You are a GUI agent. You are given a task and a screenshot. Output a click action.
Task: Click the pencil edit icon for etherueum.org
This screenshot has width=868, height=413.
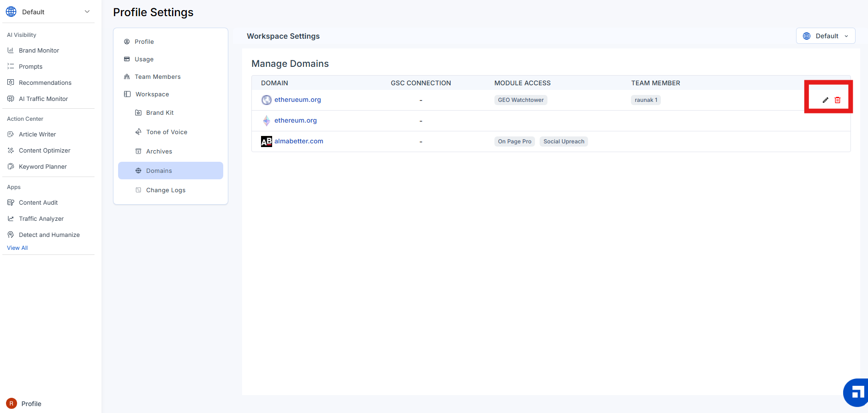[x=825, y=100]
